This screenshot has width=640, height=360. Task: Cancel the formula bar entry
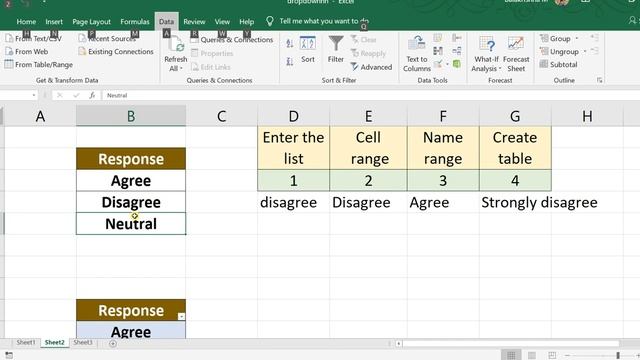tap(60, 96)
